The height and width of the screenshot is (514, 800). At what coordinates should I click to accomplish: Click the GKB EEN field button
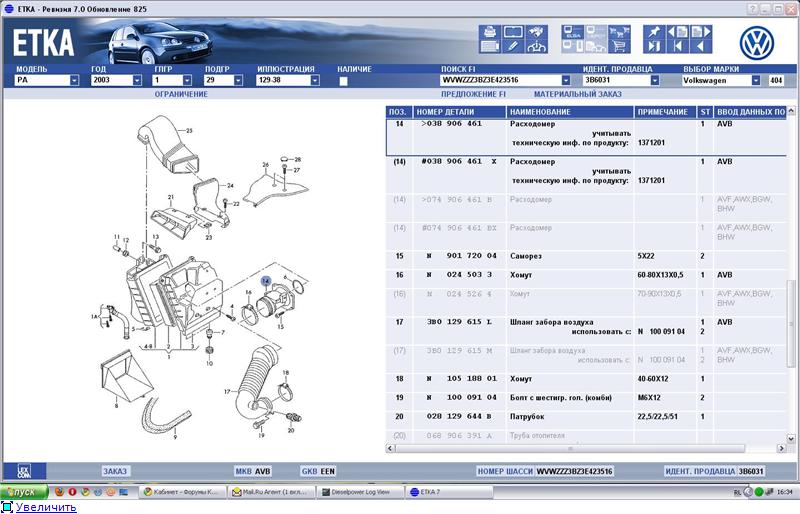pos(318,471)
